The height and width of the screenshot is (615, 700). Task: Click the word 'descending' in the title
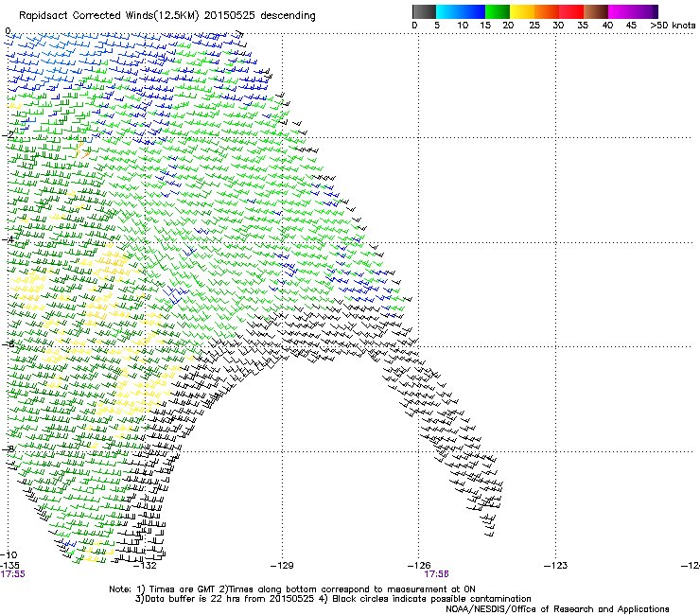(288, 16)
